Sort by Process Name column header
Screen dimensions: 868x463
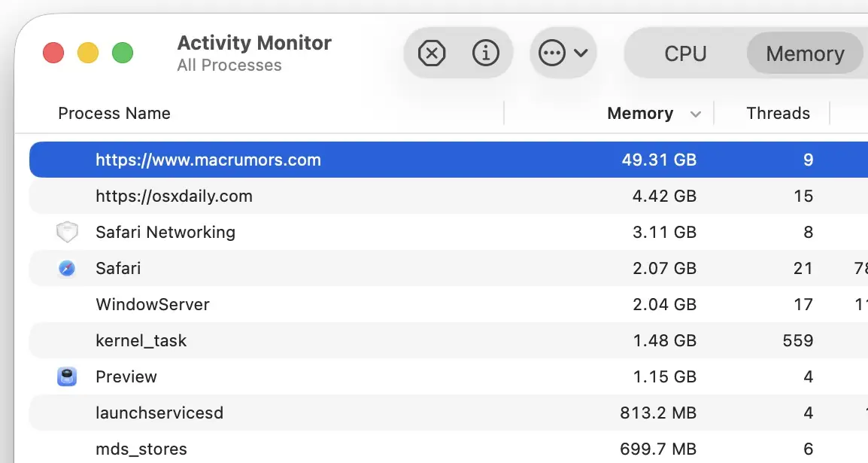(x=114, y=113)
